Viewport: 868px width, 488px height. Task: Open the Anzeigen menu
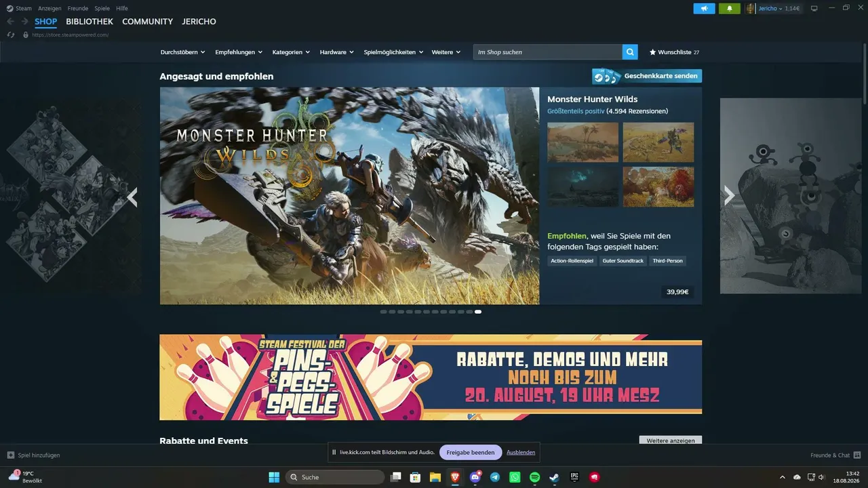50,8
